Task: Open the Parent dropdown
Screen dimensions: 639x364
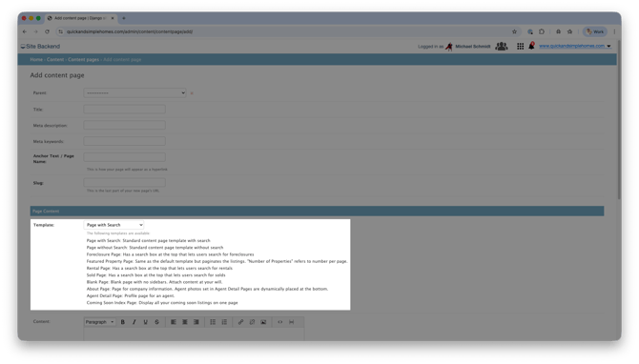Action: [134, 93]
